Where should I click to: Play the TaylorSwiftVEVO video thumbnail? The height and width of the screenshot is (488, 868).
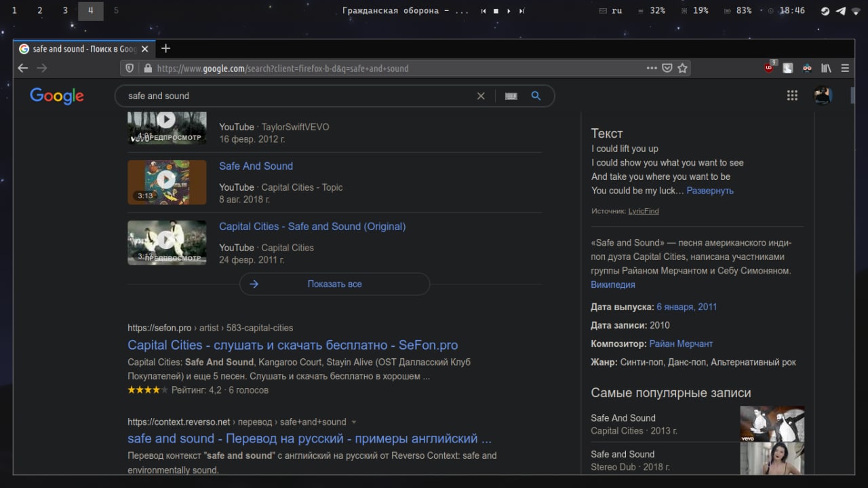[x=167, y=128]
